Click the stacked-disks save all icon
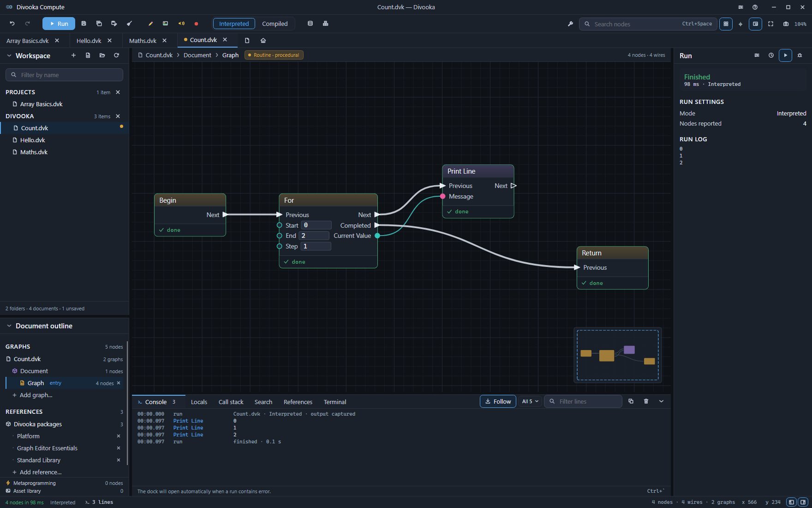This screenshot has width=812, height=508. click(99, 24)
